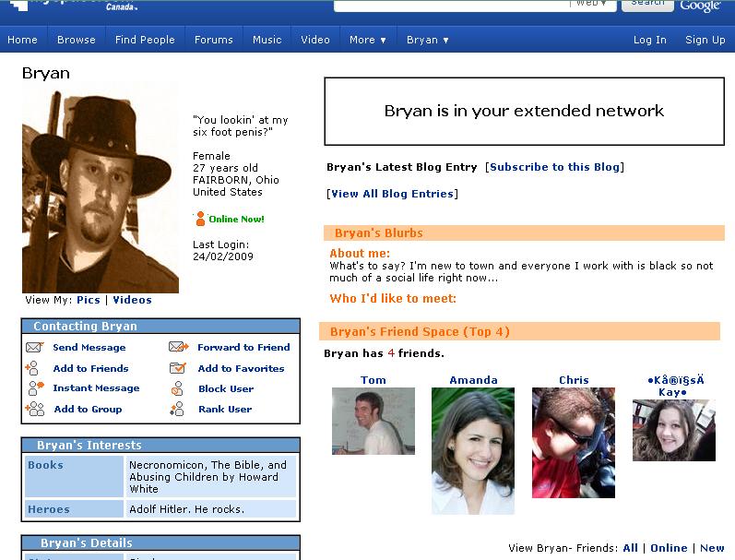Click the 'Contacting Bryan' panel header
The image size is (735, 560).
tap(160, 326)
